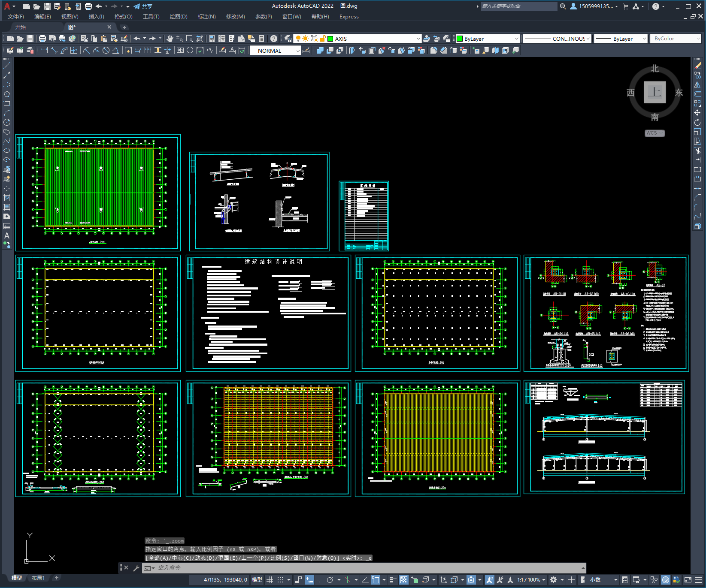This screenshot has height=588, width=706.
Task: Select the Circle draw tool
Action: coord(7,122)
